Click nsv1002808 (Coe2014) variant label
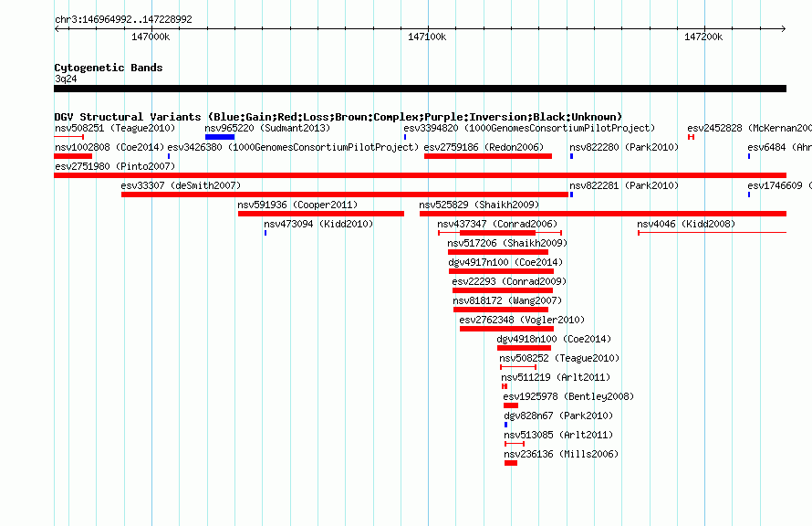This screenshot has height=526, width=812. coord(109,147)
